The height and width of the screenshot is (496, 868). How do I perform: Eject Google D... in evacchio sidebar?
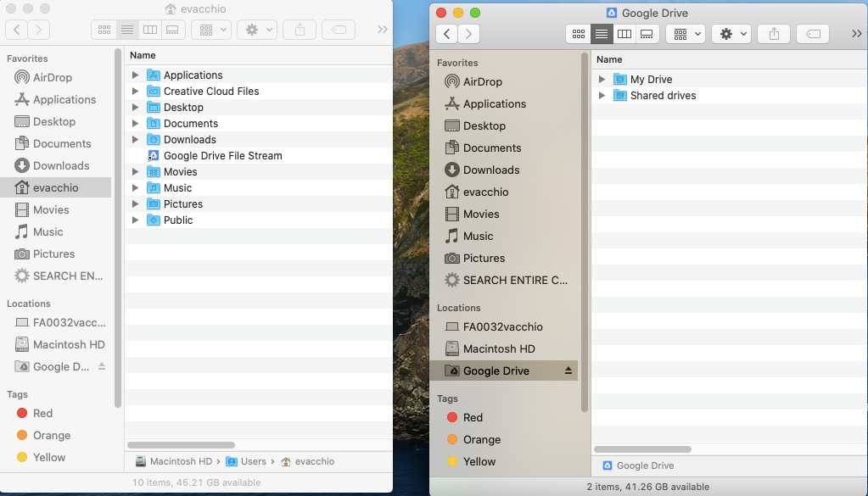(x=102, y=366)
